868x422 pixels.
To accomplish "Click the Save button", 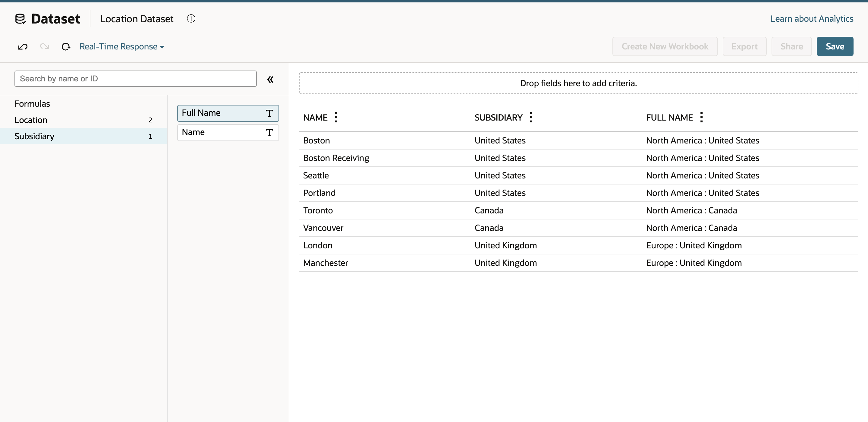I will point(835,46).
